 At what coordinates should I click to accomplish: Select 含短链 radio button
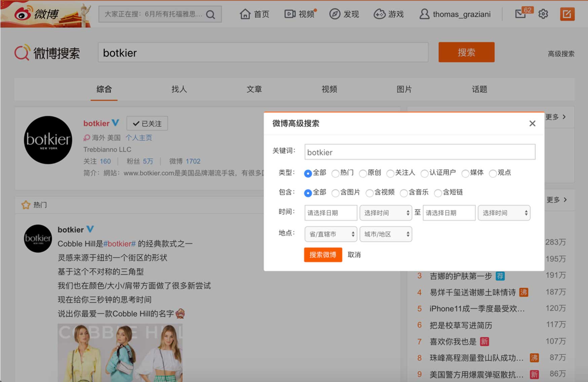pos(438,193)
